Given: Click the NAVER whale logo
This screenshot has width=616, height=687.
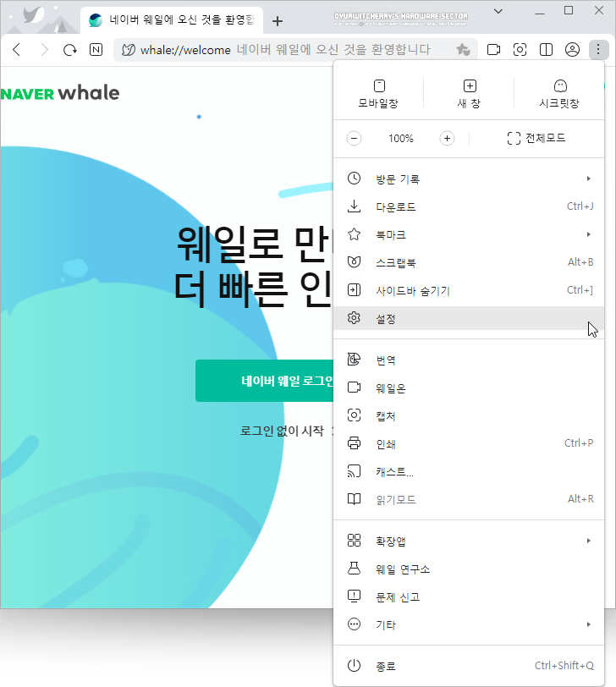Looking at the screenshot, I should [60, 93].
